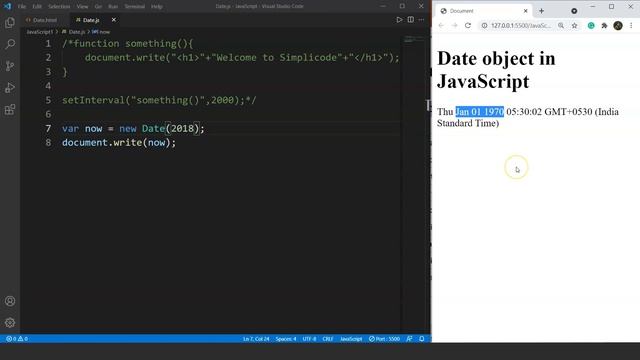Run the code with play icon

[399, 20]
